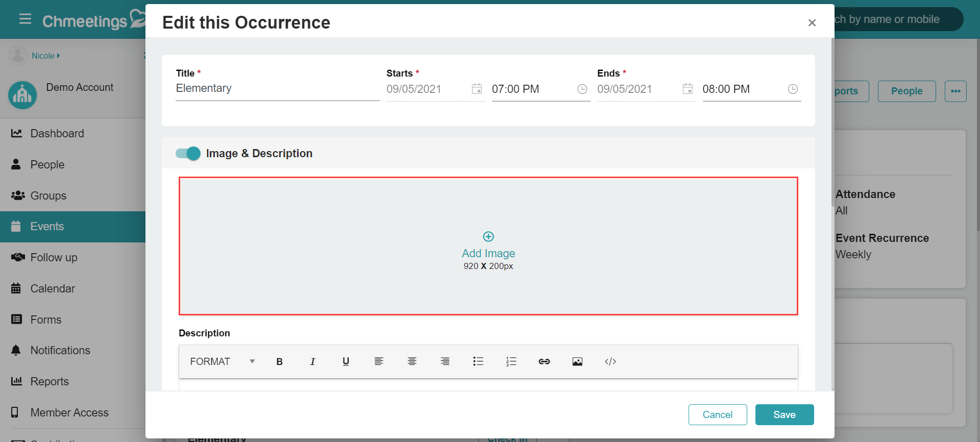980x442 pixels.
Task: Edit the Title field Elementary
Action: [x=278, y=89]
